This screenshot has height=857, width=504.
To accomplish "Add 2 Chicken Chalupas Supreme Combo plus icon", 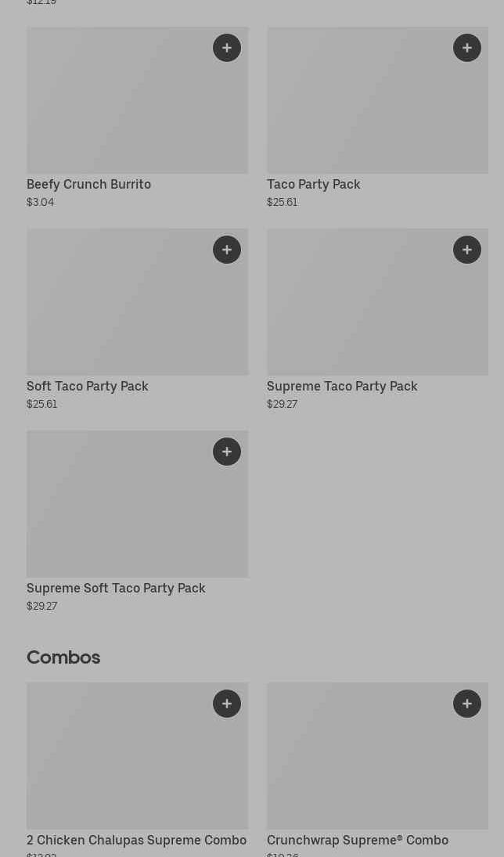I will pyautogui.click(x=227, y=704).
